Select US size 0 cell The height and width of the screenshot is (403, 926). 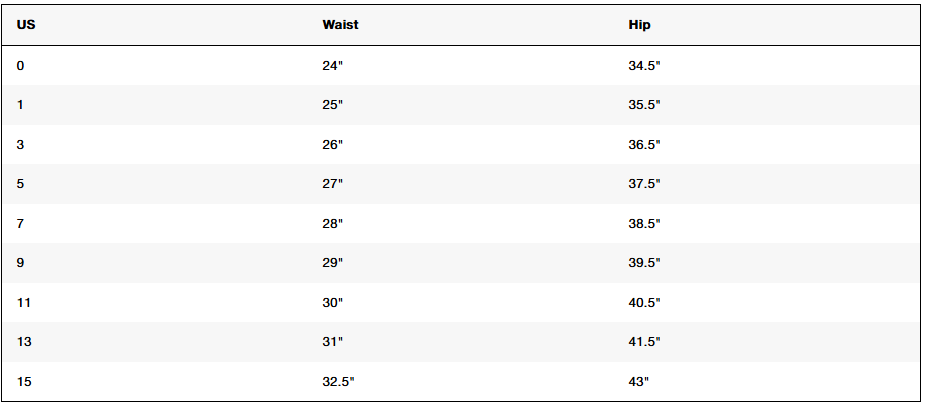pos(21,66)
